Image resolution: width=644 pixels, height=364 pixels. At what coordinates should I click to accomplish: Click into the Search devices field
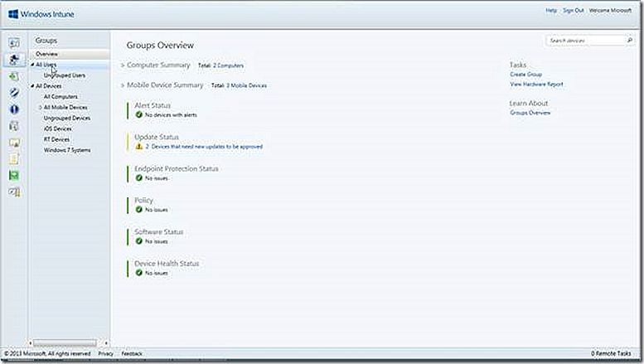click(586, 41)
